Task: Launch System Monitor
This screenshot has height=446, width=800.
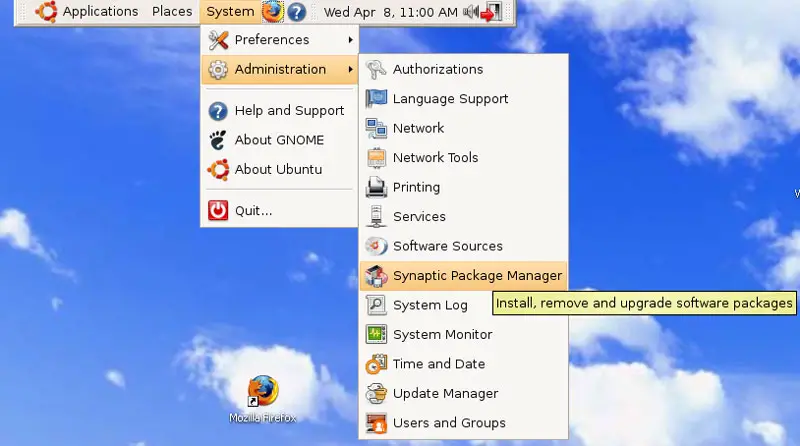Action: coord(463,334)
